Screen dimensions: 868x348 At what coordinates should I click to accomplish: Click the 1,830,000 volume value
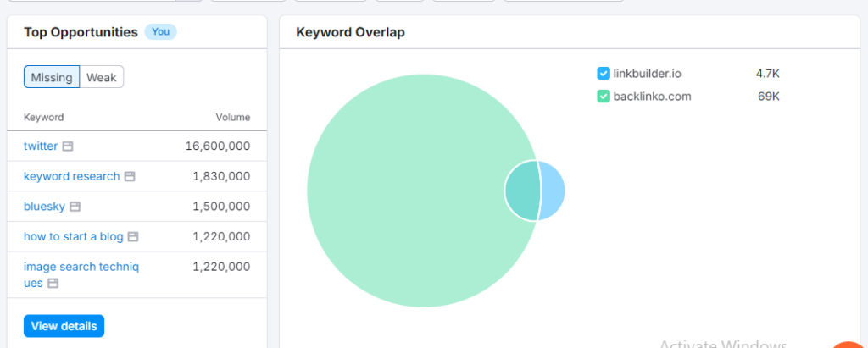pyautogui.click(x=221, y=176)
